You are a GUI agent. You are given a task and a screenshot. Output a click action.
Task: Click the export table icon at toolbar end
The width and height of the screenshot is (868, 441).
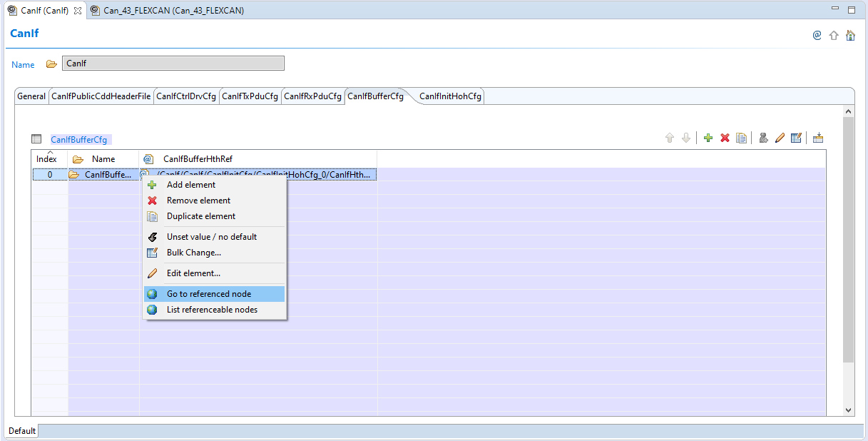[x=817, y=137]
